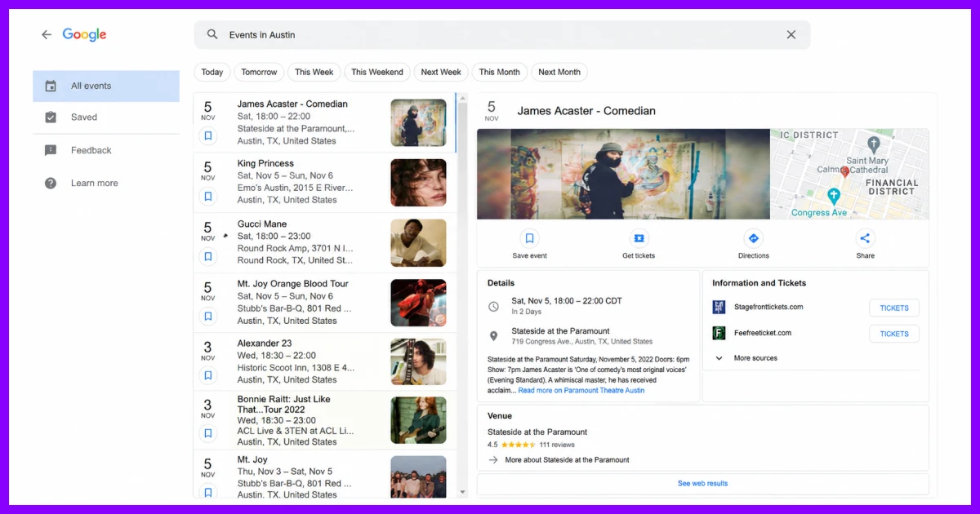The height and width of the screenshot is (514, 980).
Task: Click the Feefreeticket.com logo icon
Action: click(x=719, y=333)
